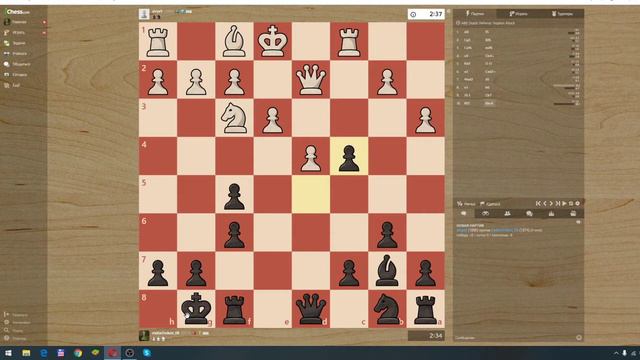Viewport: 640px width, 360px height.
Task: Open File Explorer from the taskbar
Action: (x=26, y=353)
